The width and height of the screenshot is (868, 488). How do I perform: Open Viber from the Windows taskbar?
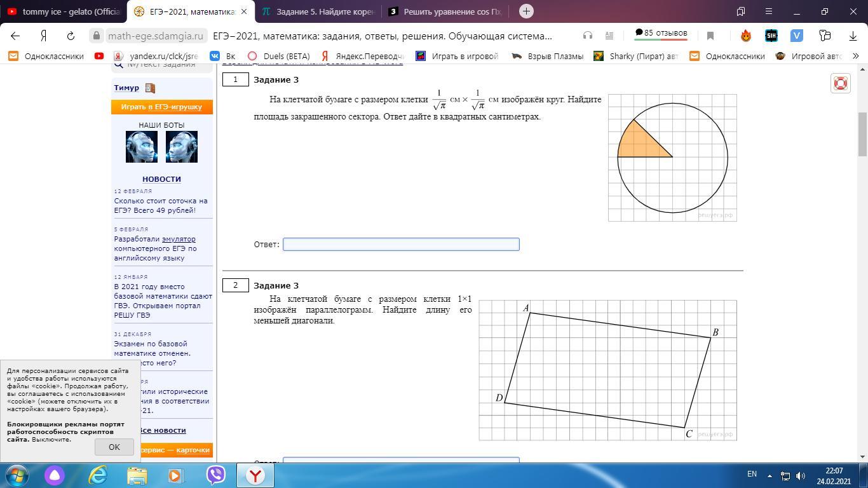(x=216, y=475)
